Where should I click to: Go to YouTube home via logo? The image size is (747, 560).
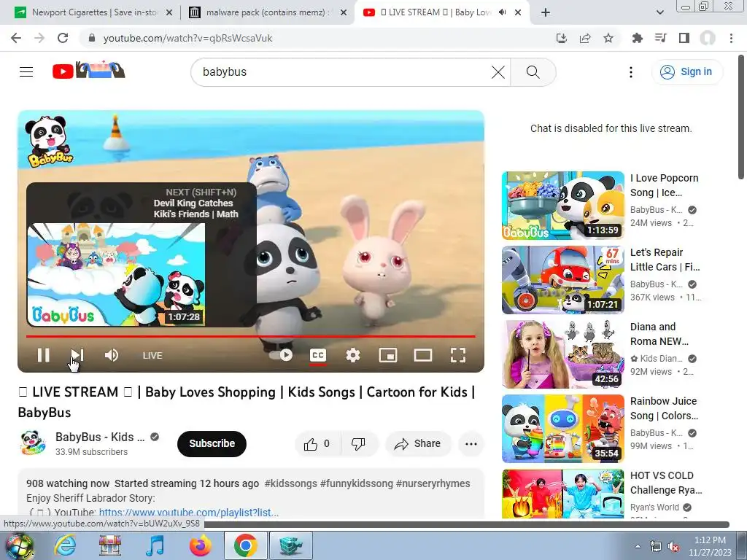(x=88, y=71)
